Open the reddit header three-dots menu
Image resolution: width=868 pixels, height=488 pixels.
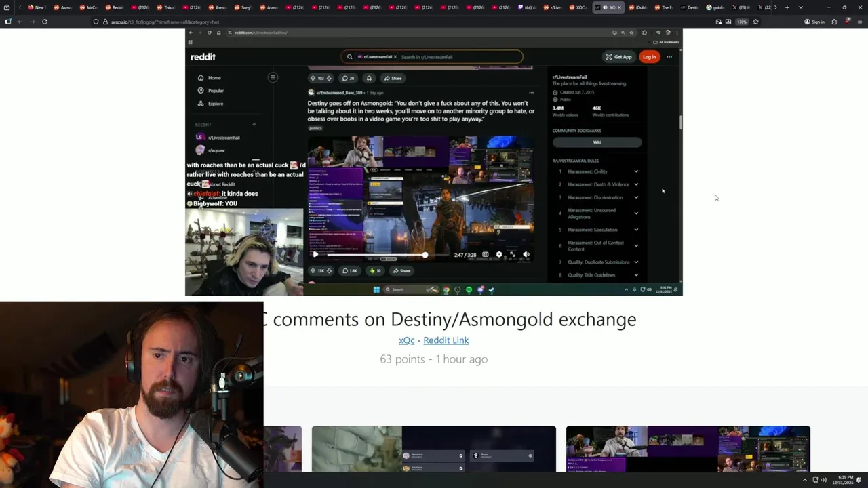[x=669, y=57]
